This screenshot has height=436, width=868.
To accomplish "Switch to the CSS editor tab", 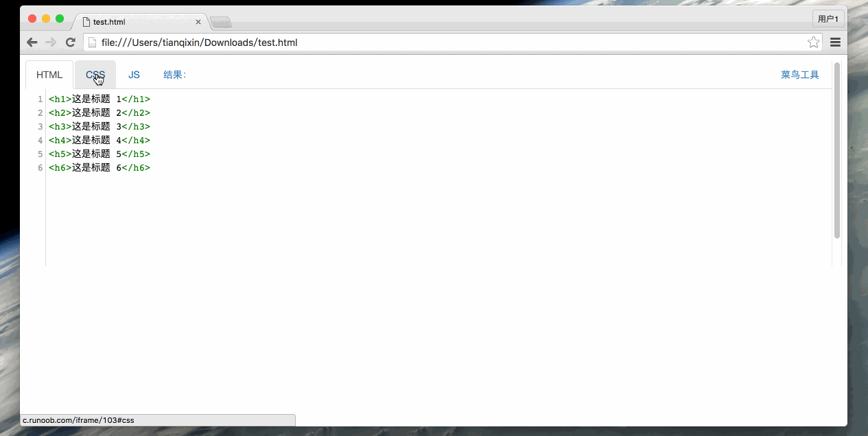I will point(95,75).
